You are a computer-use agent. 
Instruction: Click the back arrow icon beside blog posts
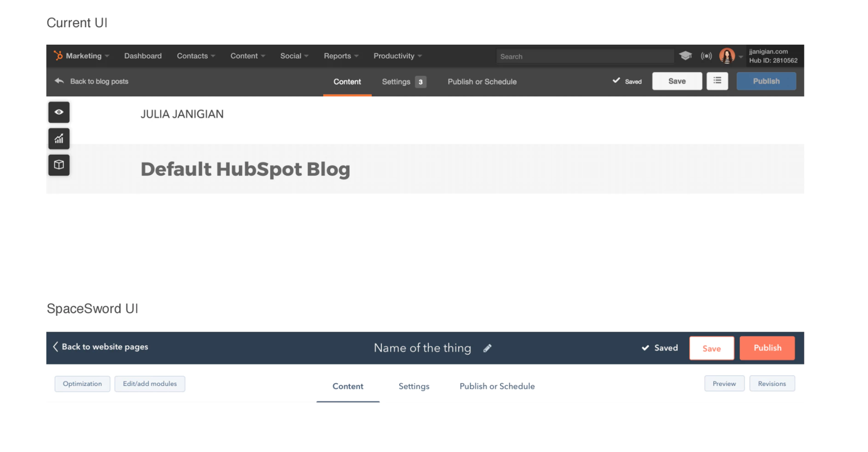59,81
